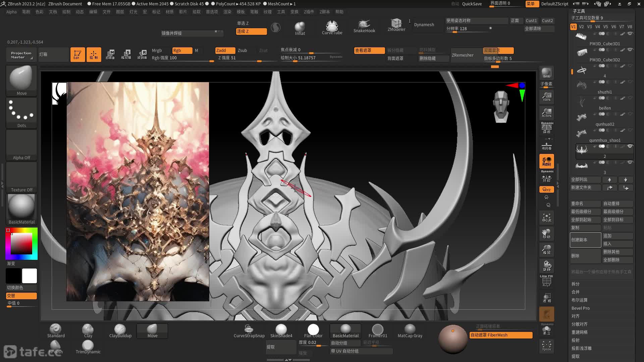Enable auto mask FiberMesh
644x362 pixels.
(501, 335)
